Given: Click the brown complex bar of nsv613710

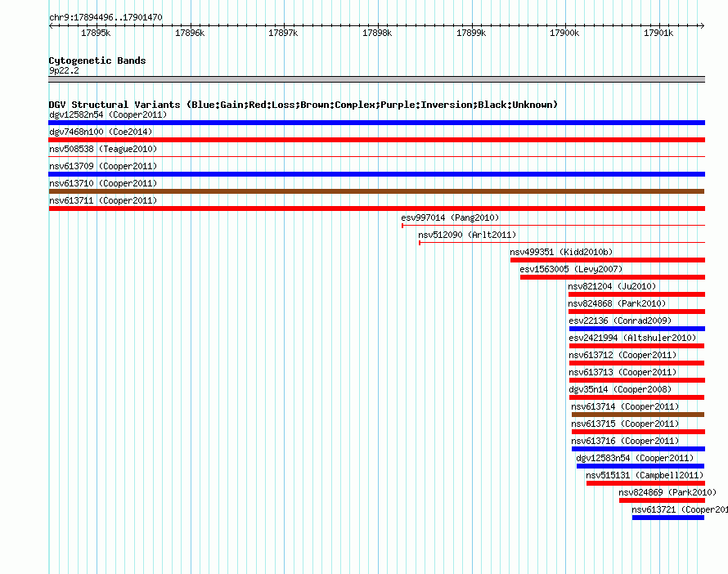Looking at the screenshot, I should [376, 191].
